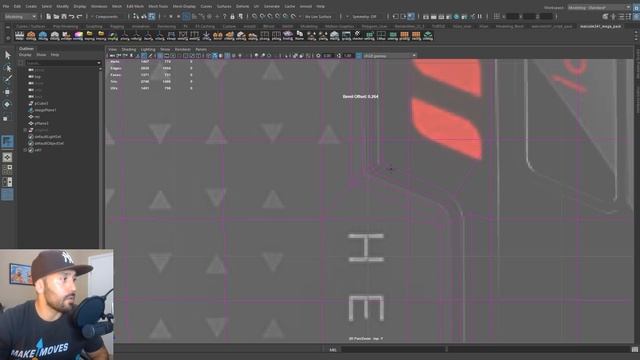Open the Modeling menu set dropdown
Viewport: 640px width, 360px height.
coord(20,17)
